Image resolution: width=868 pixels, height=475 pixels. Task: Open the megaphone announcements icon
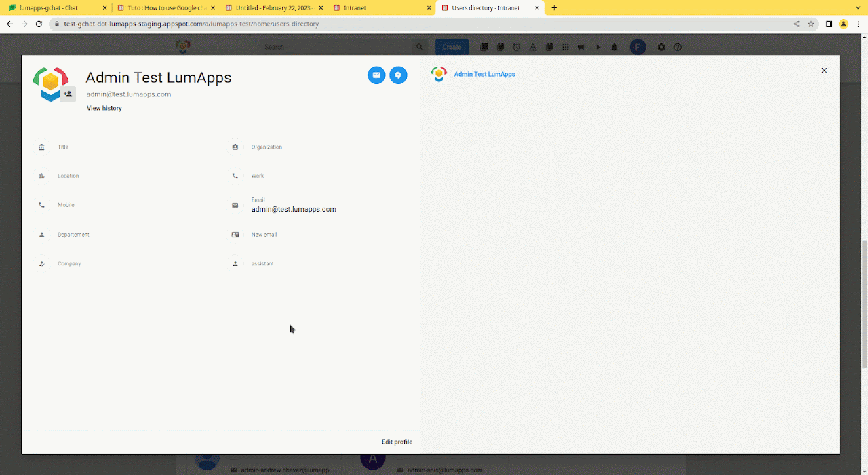582,47
